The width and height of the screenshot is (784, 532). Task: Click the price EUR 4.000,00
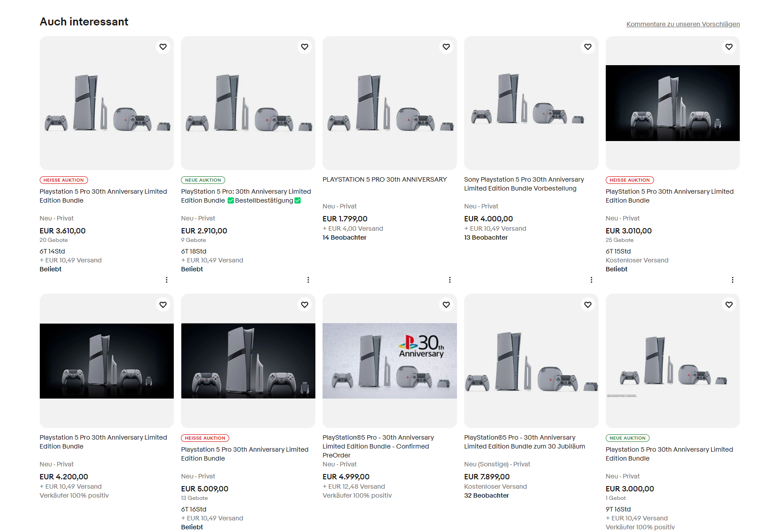click(x=488, y=219)
